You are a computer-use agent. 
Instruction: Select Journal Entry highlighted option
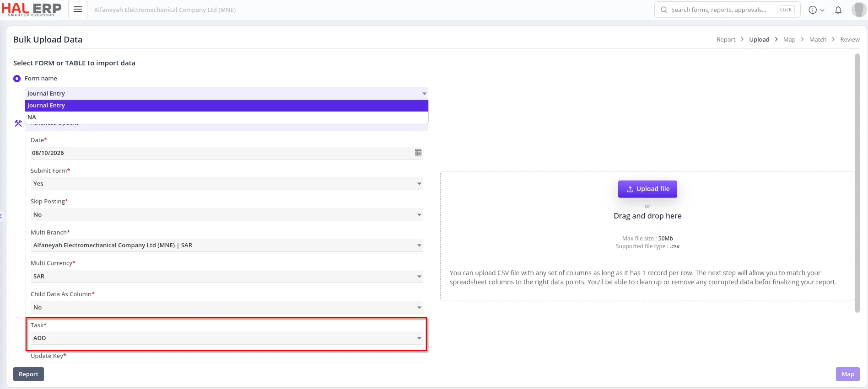coord(226,106)
